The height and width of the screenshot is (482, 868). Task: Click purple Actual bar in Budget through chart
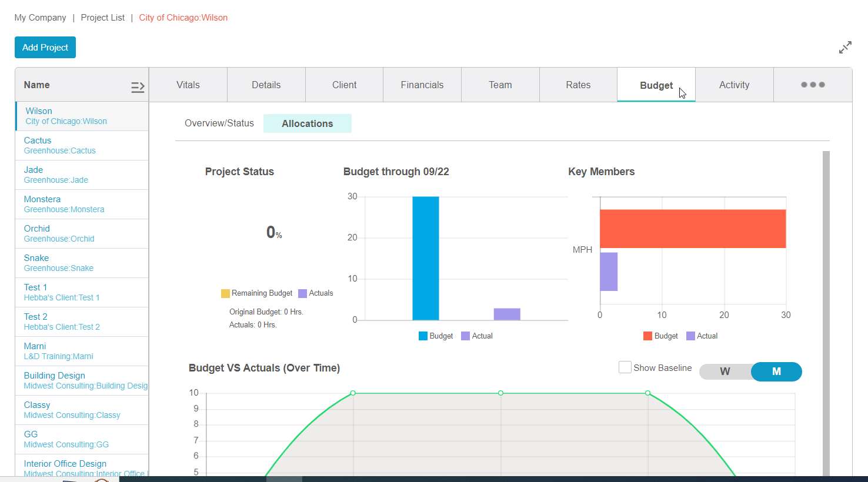click(507, 314)
